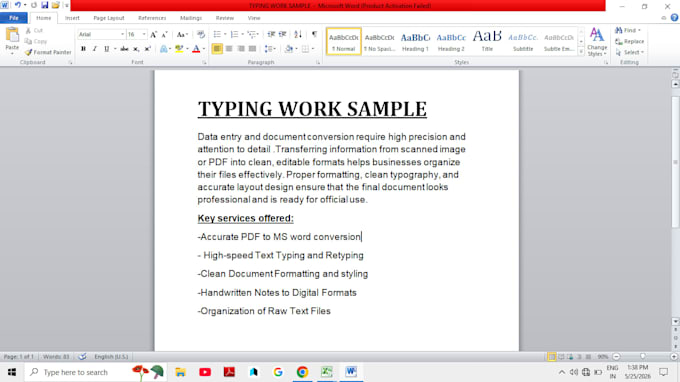Decrease paragraph indent
The height and width of the screenshot is (382, 680).
pos(271,35)
